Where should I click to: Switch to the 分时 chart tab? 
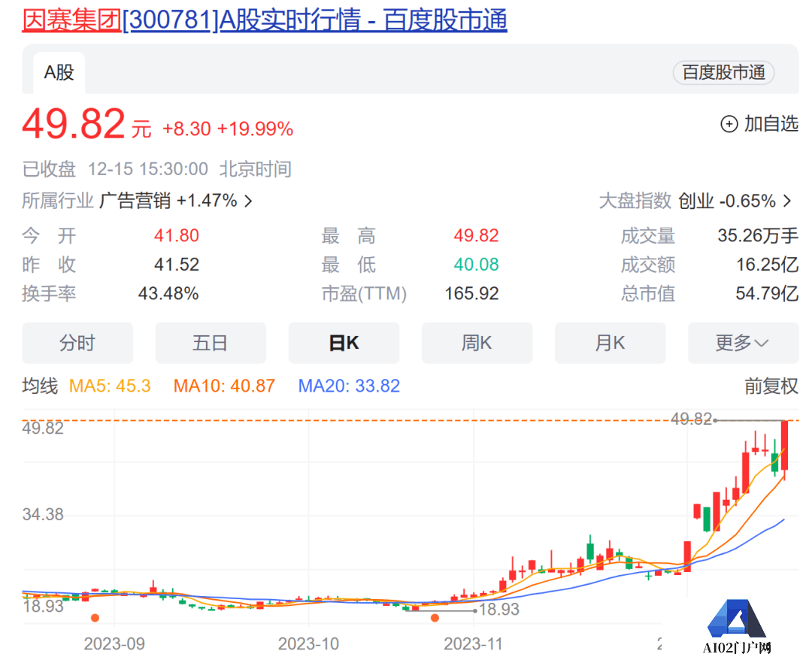point(77,343)
